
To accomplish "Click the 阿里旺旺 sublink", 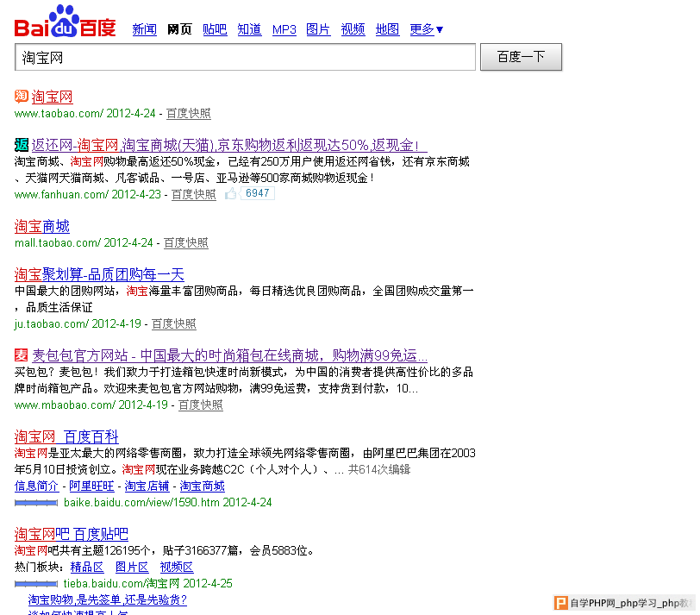I will [91, 486].
